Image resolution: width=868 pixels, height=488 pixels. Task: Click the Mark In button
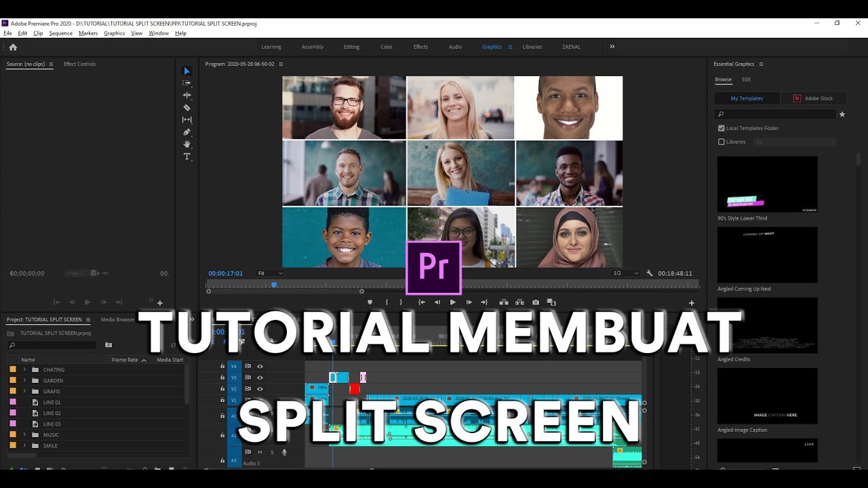(387, 302)
